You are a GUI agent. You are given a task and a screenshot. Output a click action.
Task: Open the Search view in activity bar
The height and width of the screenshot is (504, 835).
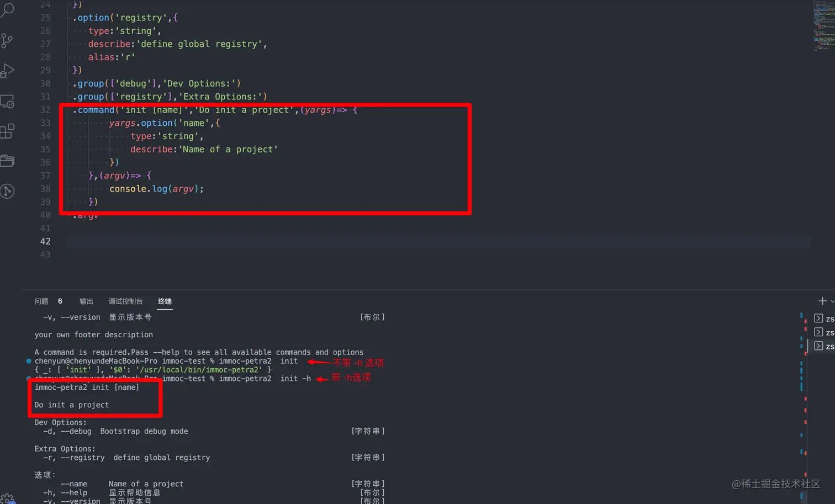point(8,9)
